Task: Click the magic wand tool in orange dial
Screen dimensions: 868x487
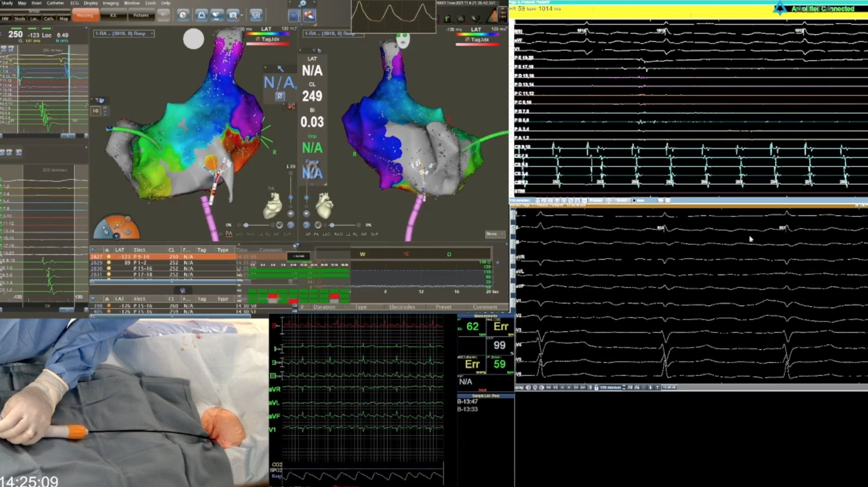Action: pos(117,225)
